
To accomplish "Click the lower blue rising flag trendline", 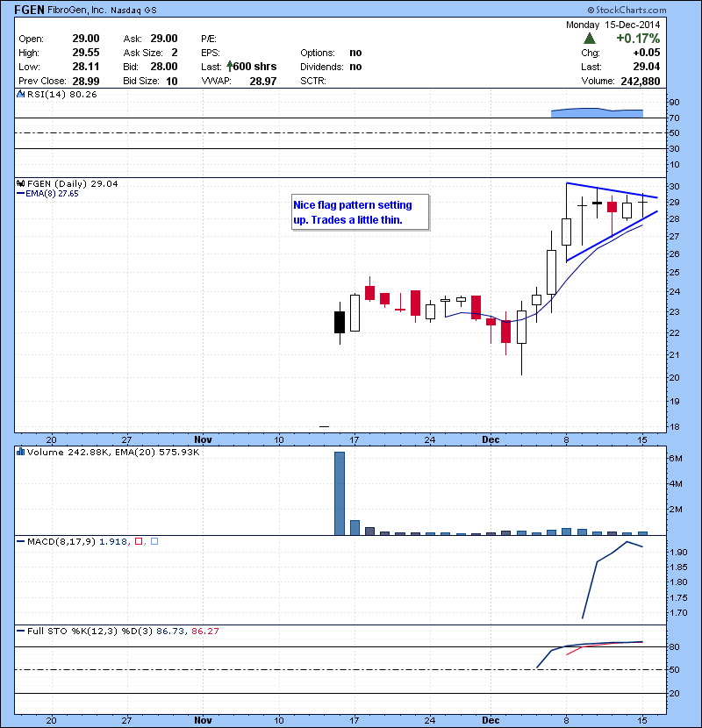I will [x=612, y=236].
